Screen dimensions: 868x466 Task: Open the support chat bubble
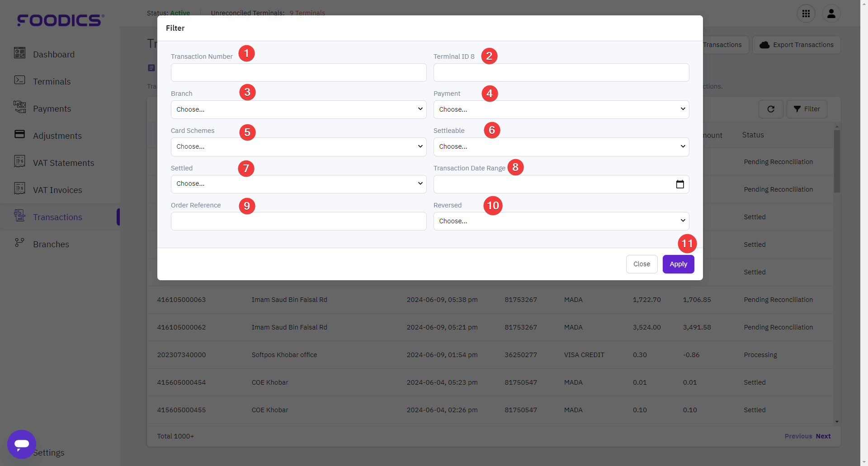click(21, 444)
